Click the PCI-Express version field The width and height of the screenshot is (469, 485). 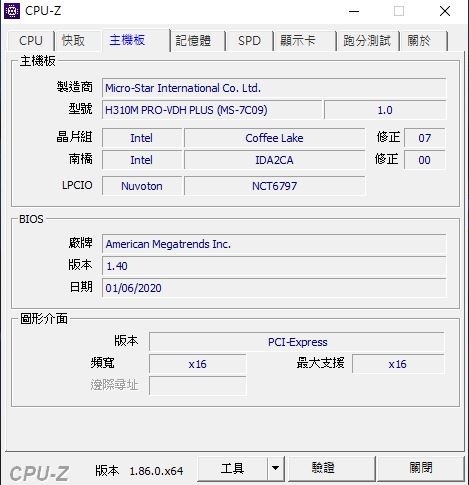click(297, 342)
